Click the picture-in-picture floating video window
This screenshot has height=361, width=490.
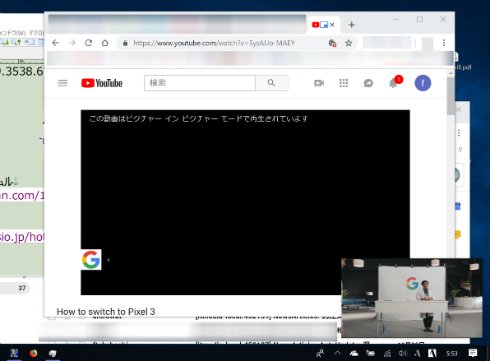click(412, 298)
